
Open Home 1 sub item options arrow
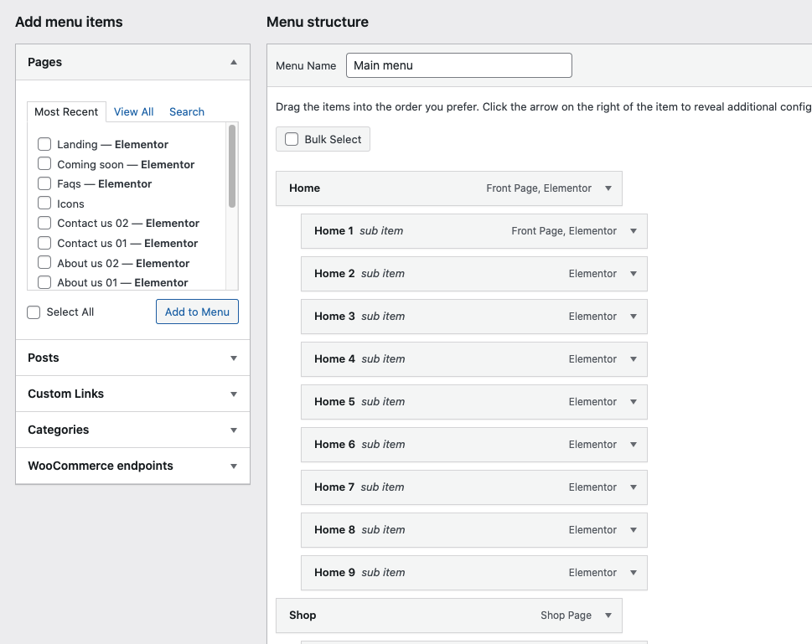tap(634, 231)
